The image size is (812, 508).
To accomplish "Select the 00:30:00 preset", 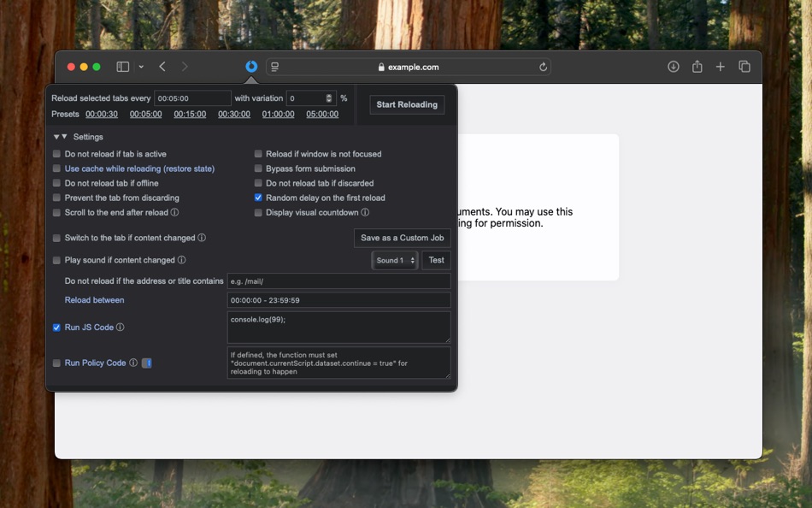I will coord(234,114).
